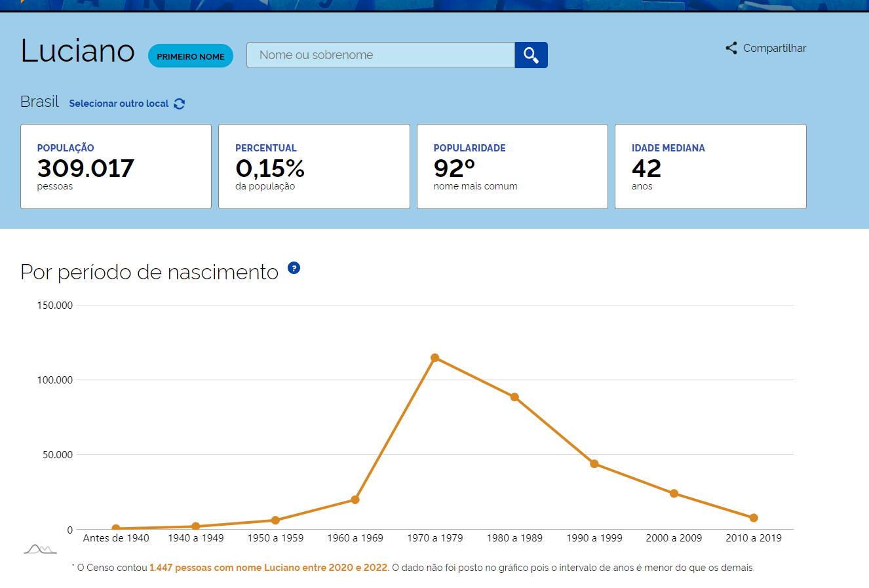Click the share icon beside Compartilhar
869x588 pixels.
pos(731,48)
